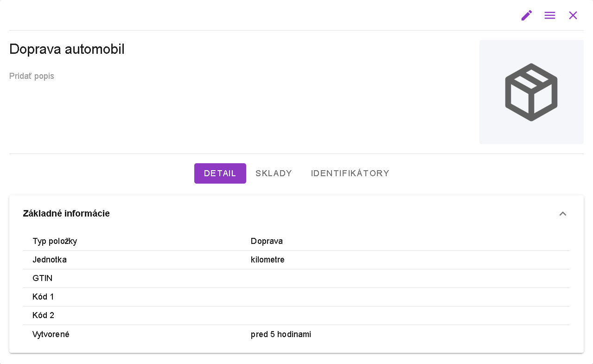Click the Vytvorené row label

pyautogui.click(x=51, y=334)
